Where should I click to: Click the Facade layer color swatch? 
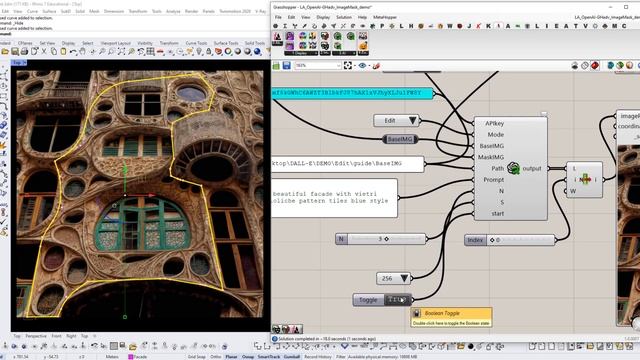131,357
